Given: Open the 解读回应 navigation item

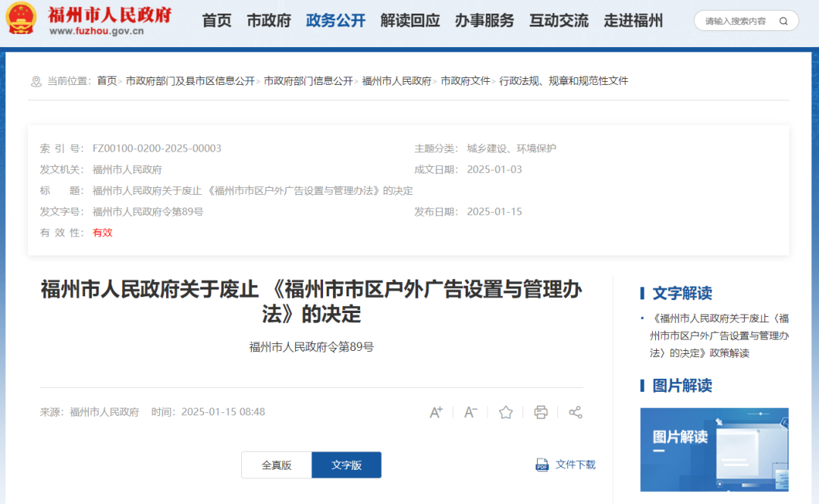Looking at the screenshot, I should coord(409,20).
